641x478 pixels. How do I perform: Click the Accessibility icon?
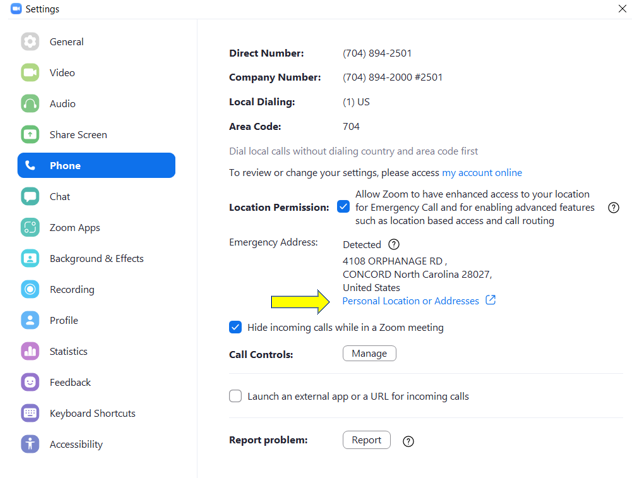(30, 444)
